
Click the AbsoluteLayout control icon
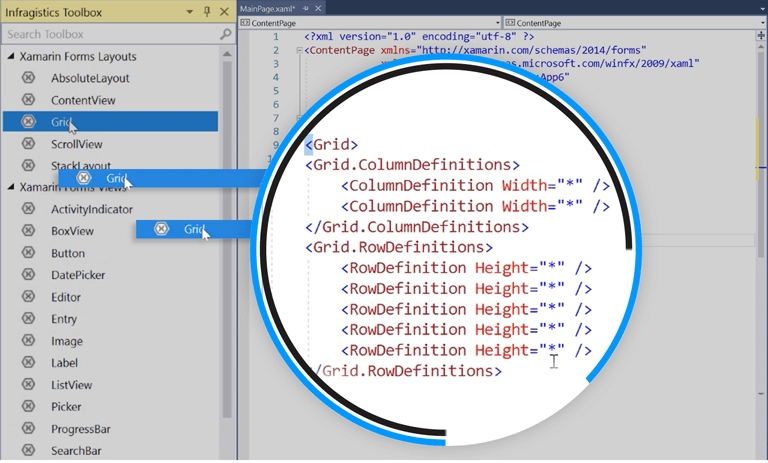(x=28, y=78)
